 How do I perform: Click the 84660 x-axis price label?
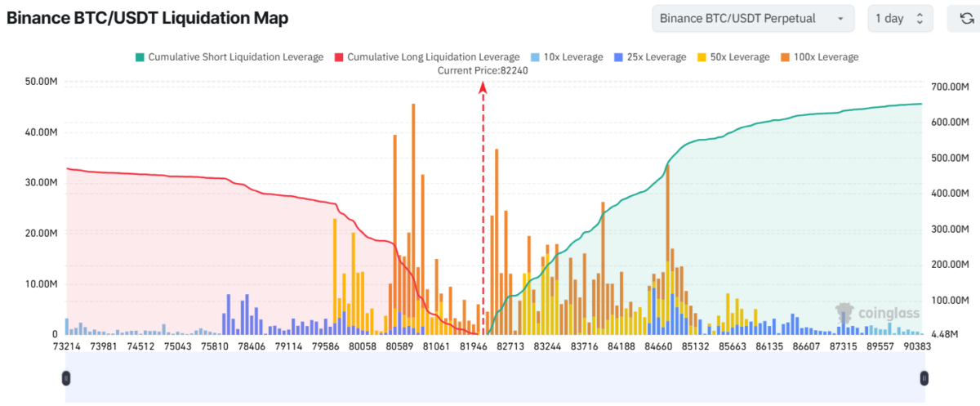(x=660, y=346)
